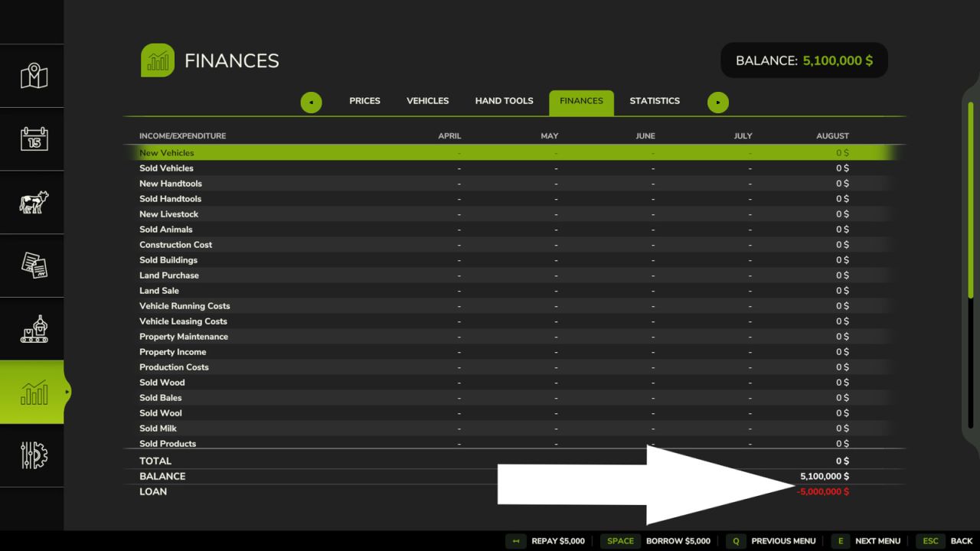This screenshot has height=551, width=980.
Task: Select the finances bar chart sidebar icon
Action: point(34,392)
